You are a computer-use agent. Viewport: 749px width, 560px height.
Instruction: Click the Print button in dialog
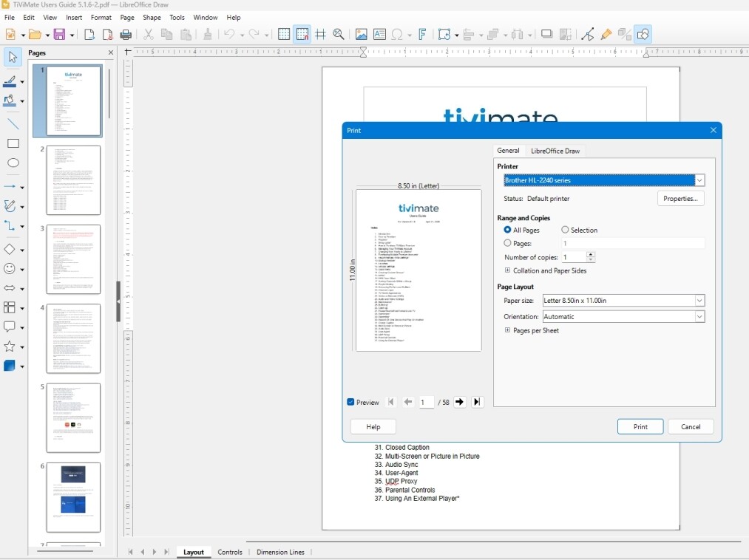point(640,427)
